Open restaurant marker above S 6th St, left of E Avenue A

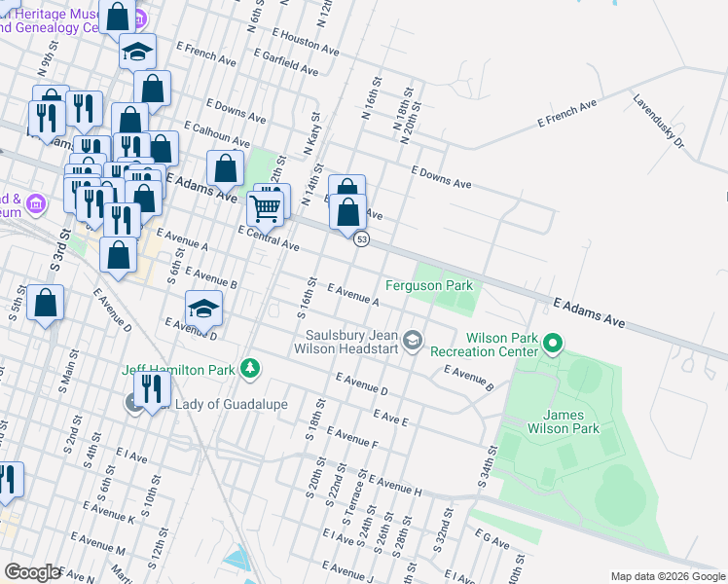122,222
